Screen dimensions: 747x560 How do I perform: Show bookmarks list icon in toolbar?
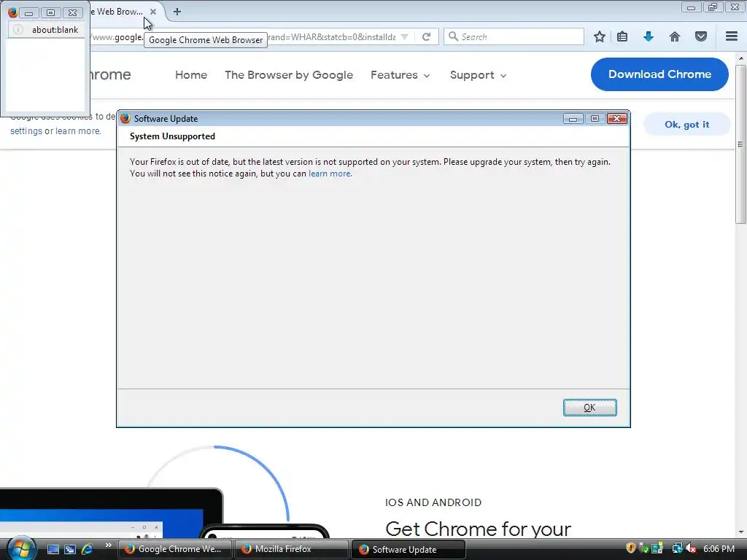point(622,36)
